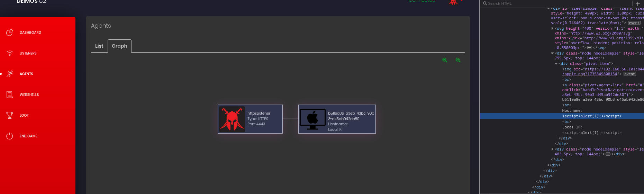Zoom out on the agents graph
644x194 pixels.
[x=458, y=60]
